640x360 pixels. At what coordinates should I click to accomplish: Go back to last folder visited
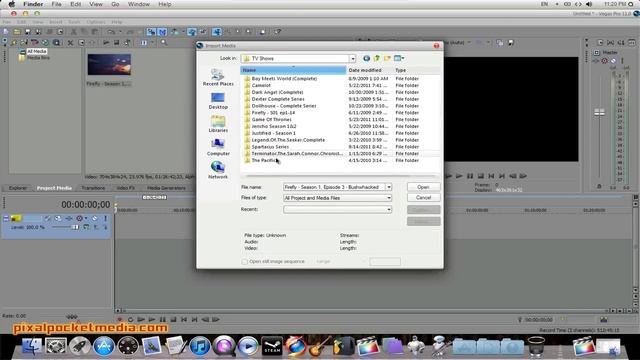coord(367,58)
